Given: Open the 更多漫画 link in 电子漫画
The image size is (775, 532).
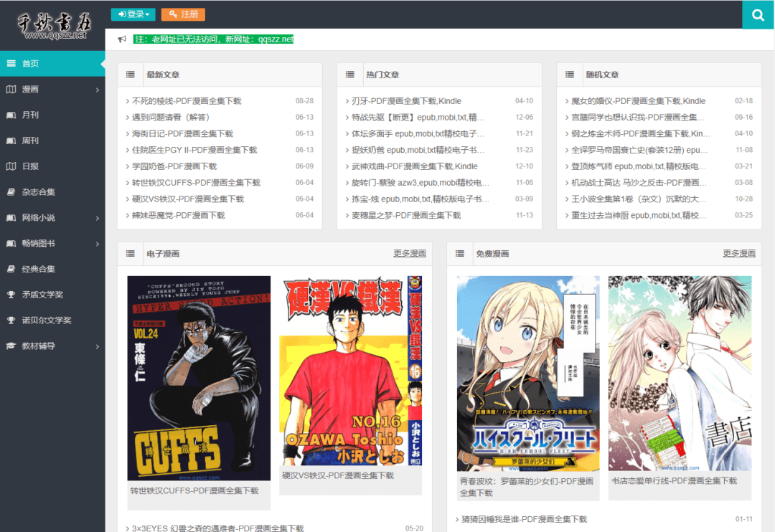Looking at the screenshot, I should (409, 254).
